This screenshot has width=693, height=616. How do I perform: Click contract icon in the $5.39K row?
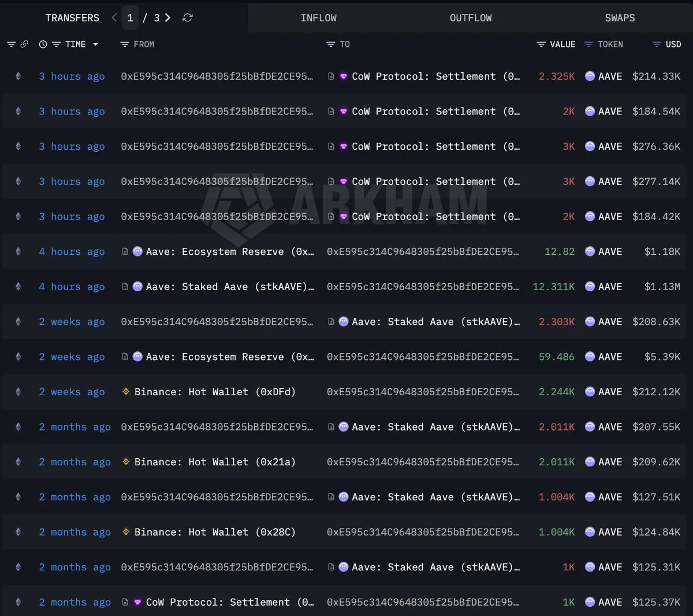(125, 357)
